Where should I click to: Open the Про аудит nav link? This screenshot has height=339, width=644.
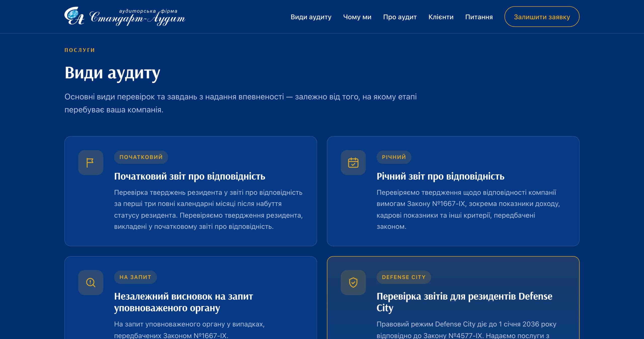(x=400, y=17)
